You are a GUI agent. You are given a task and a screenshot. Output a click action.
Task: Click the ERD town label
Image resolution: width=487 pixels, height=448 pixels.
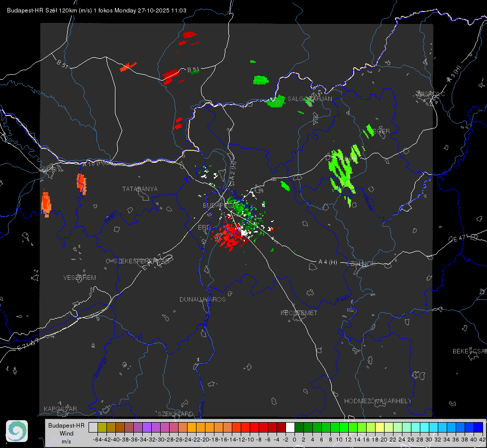point(204,227)
